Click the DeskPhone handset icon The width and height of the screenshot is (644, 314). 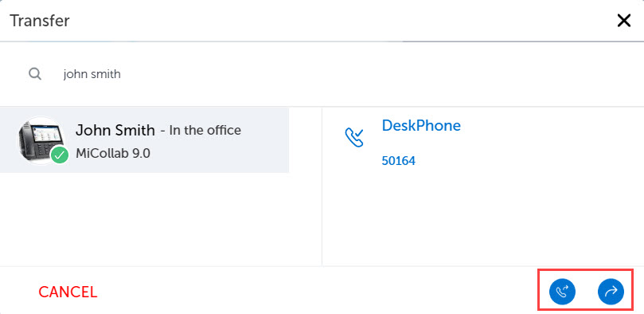click(x=354, y=137)
